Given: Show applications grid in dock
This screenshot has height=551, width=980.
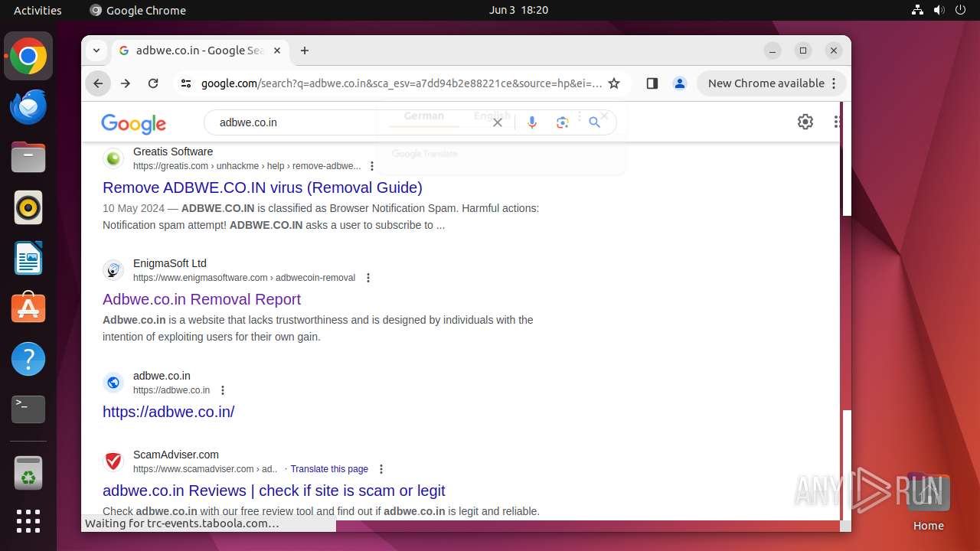Looking at the screenshot, I should (28, 521).
